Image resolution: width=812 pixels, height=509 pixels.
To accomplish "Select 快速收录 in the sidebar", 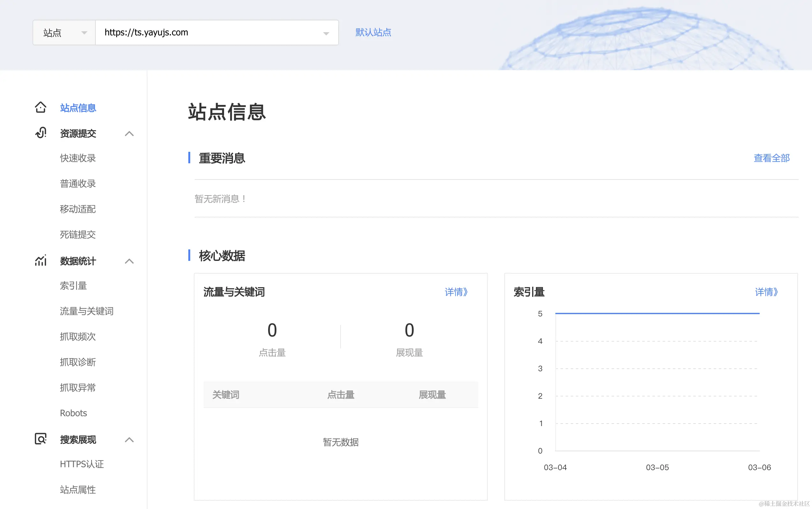I will click(78, 158).
